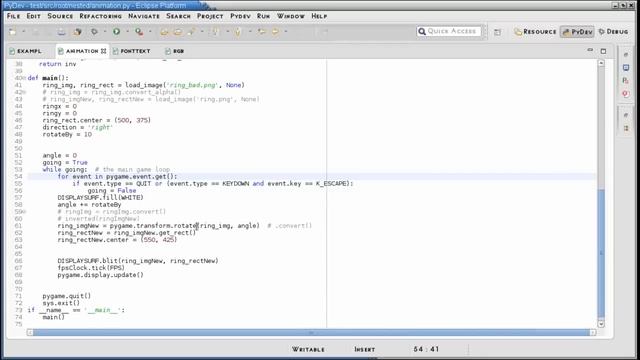Click the vertical scrollbar thumb in editor
640x360 pixels.
coord(601,253)
